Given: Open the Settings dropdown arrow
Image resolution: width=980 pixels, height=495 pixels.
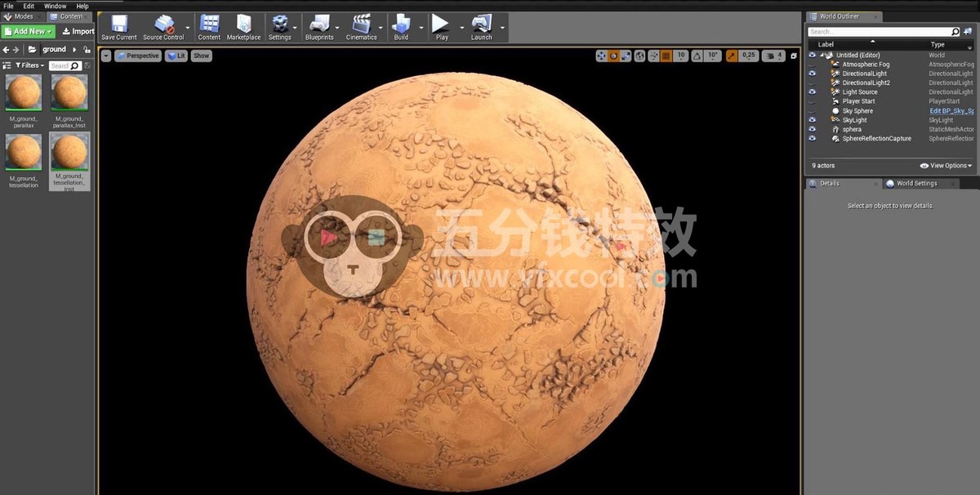Looking at the screenshot, I should tap(295, 28).
